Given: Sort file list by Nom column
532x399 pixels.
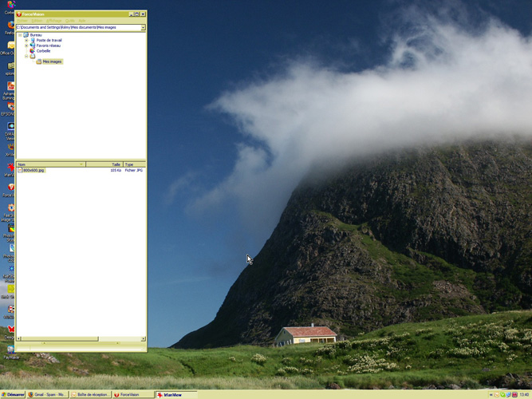Looking at the screenshot, I should click(x=48, y=164).
